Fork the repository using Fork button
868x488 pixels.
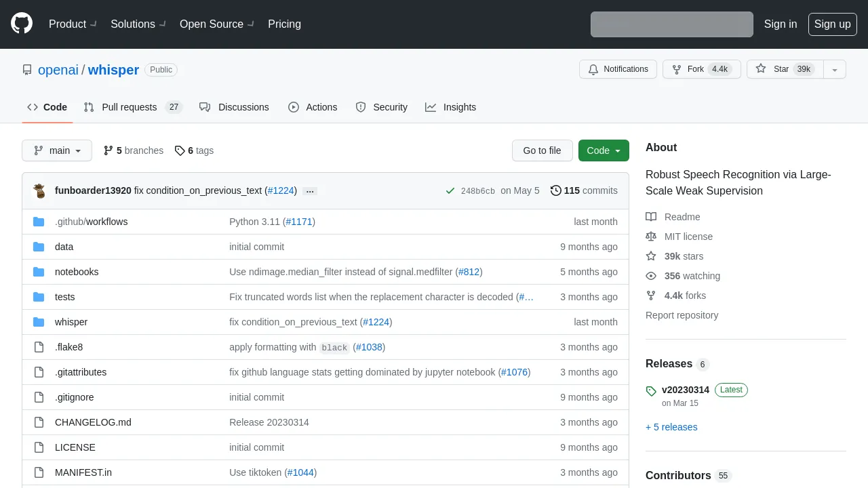[x=696, y=69]
